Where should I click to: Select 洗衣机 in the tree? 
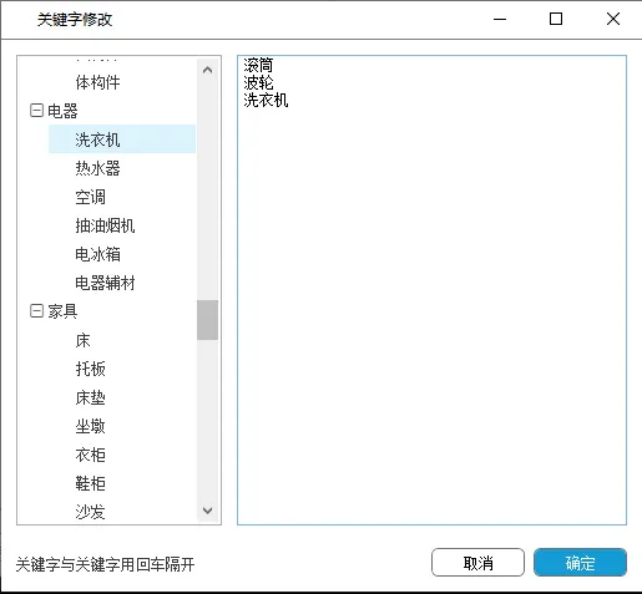click(x=98, y=140)
